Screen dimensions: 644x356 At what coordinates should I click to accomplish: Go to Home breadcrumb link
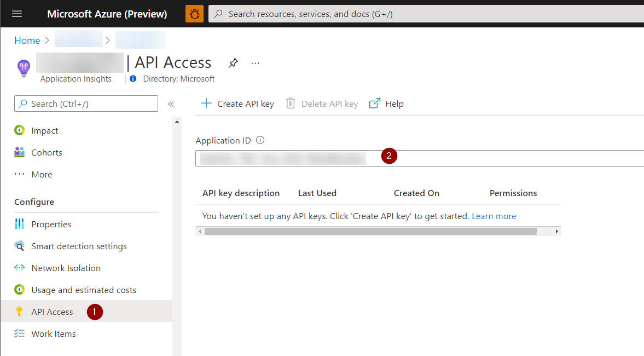[27, 41]
